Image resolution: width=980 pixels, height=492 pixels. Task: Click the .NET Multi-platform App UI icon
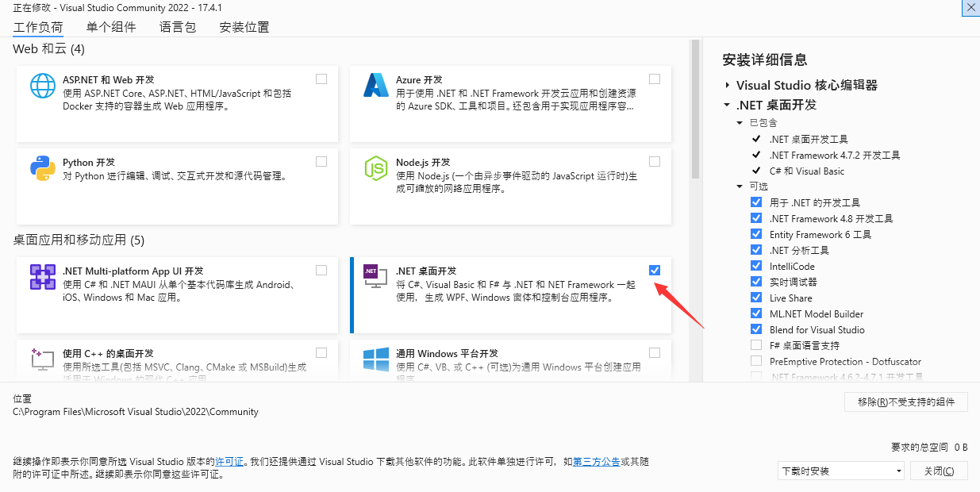pos(43,276)
